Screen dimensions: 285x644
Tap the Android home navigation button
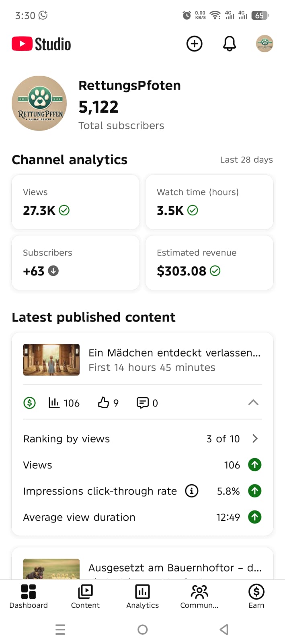pyautogui.click(x=143, y=630)
